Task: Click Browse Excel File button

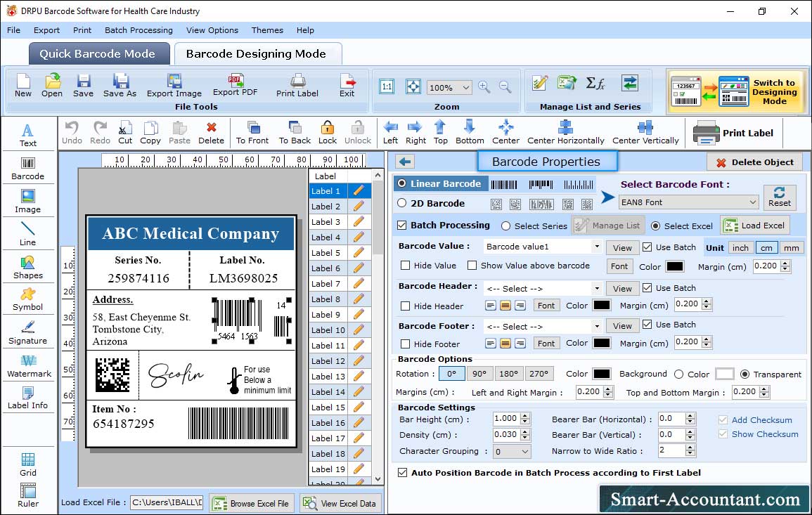Action: [x=252, y=503]
